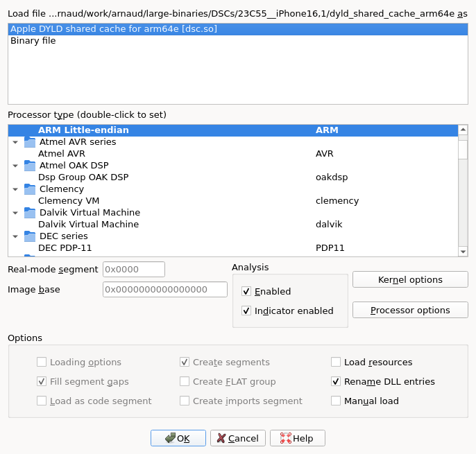Click the Clemency folder icon
The image size is (476, 454).
point(30,189)
